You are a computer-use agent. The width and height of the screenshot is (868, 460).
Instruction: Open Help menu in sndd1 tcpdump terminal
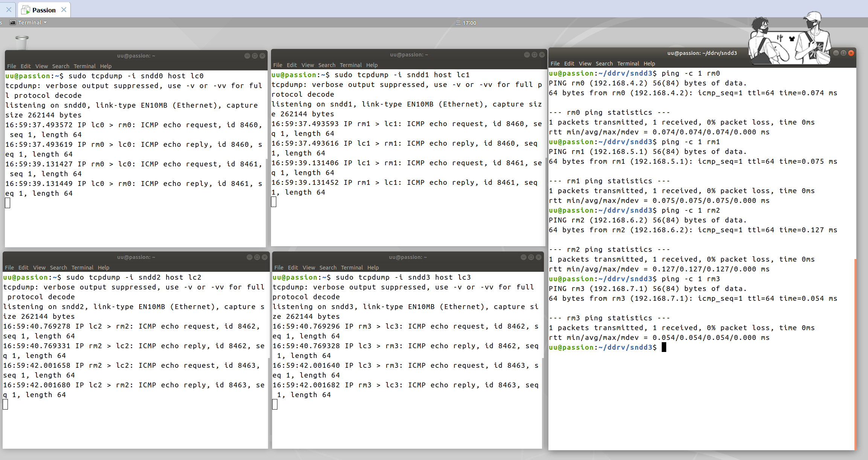(x=372, y=65)
